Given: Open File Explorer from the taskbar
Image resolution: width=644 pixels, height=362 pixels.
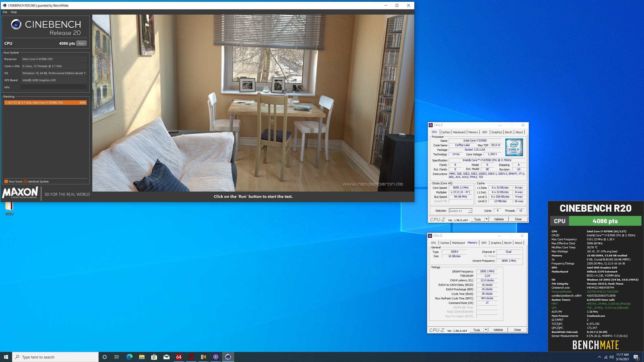Looking at the screenshot, I should point(142,357).
